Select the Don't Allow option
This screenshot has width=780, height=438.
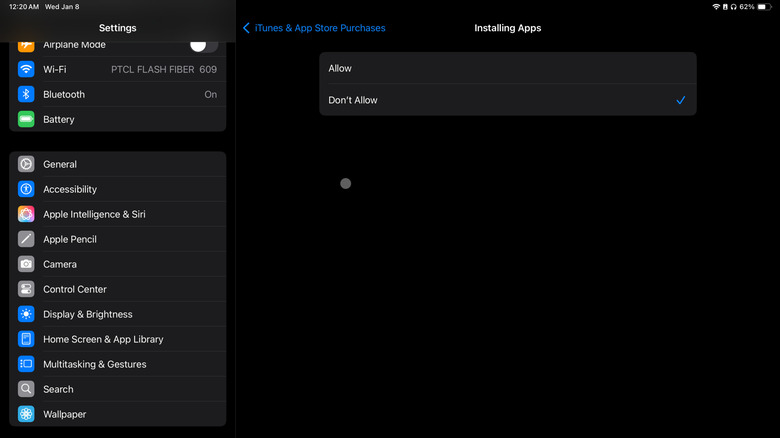[x=507, y=100]
